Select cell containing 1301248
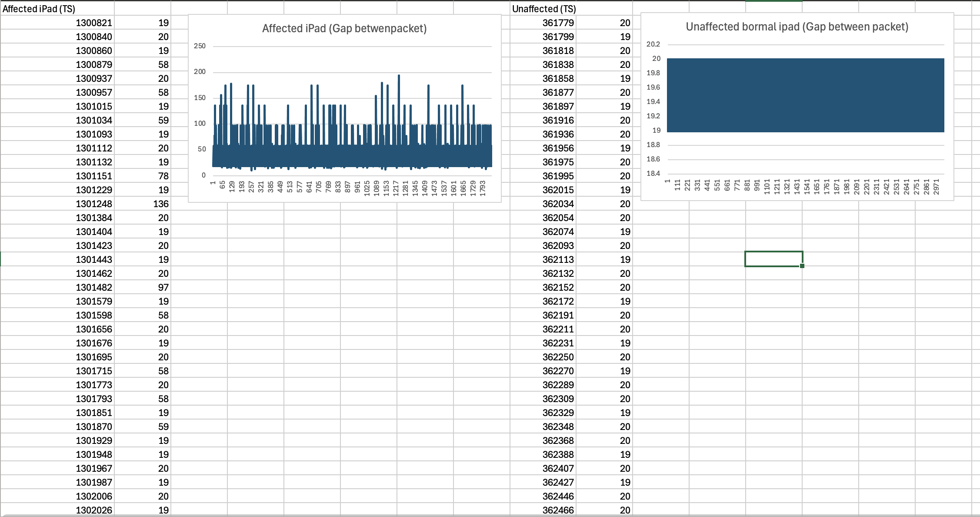 (x=94, y=204)
